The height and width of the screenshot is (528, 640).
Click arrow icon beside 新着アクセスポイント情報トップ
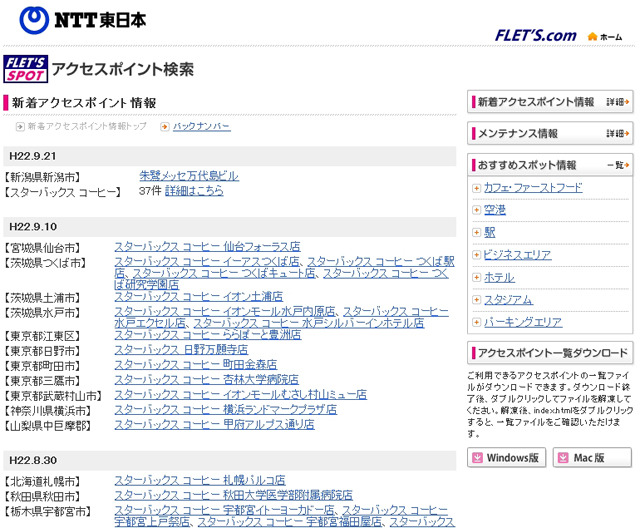(20, 126)
